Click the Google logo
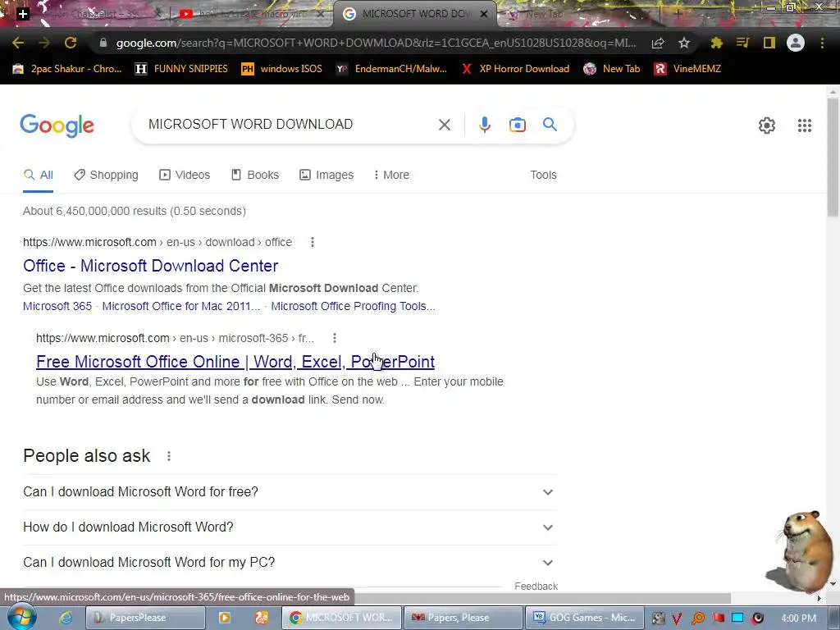Viewport: 840px width, 630px height. click(x=57, y=126)
